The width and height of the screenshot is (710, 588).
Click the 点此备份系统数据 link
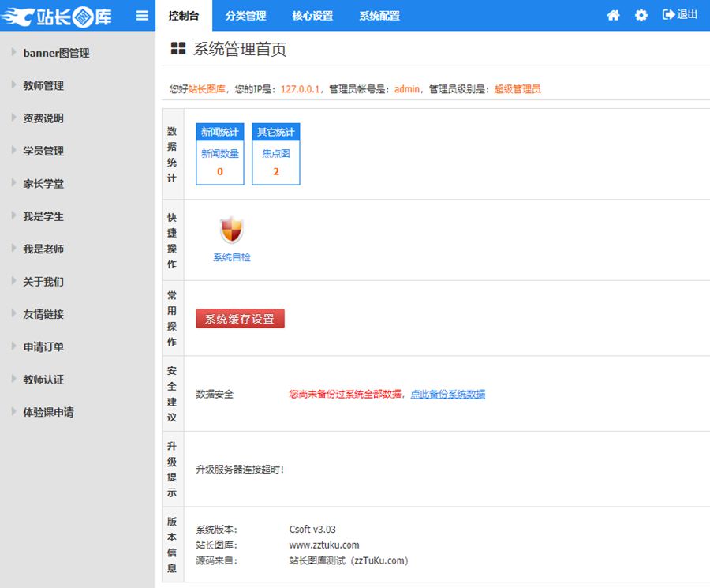(447, 395)
